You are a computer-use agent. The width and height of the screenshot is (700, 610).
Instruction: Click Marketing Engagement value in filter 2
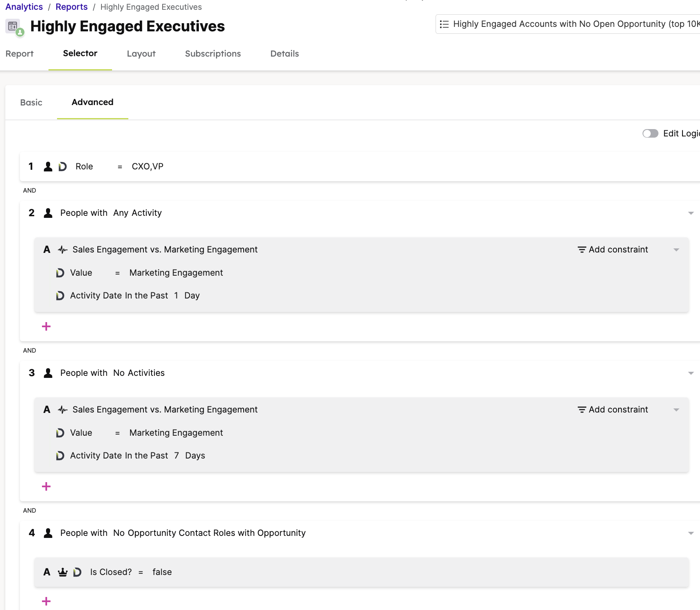tap(176, 273)
